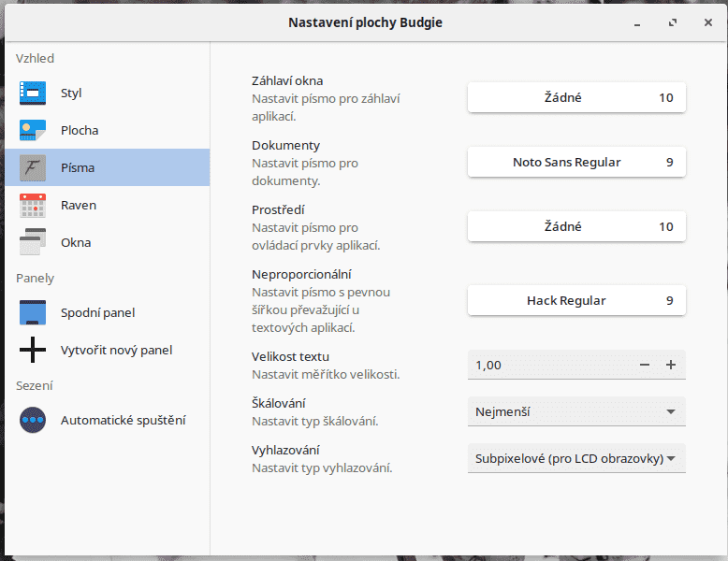The image size is (728, 561).
Task: Change the Noto Sans Regular document font
Action: [576, 162]
